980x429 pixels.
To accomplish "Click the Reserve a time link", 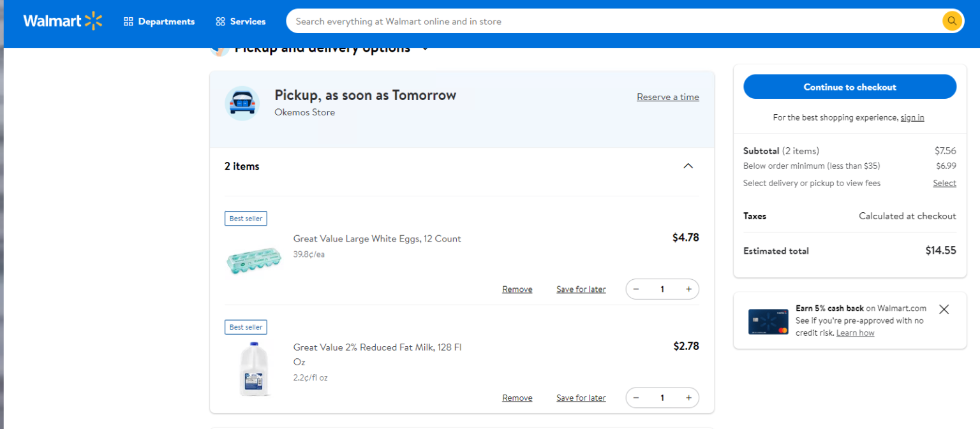I will click(x=667, y=97).
